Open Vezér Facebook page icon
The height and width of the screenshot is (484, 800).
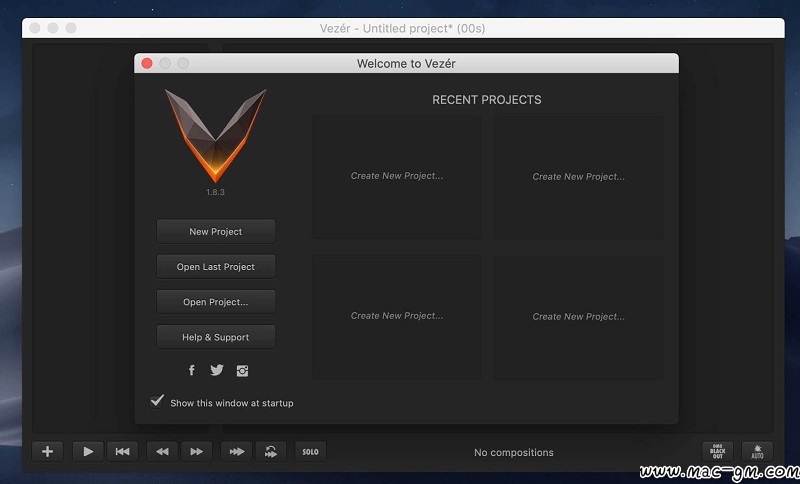(191, 370)
